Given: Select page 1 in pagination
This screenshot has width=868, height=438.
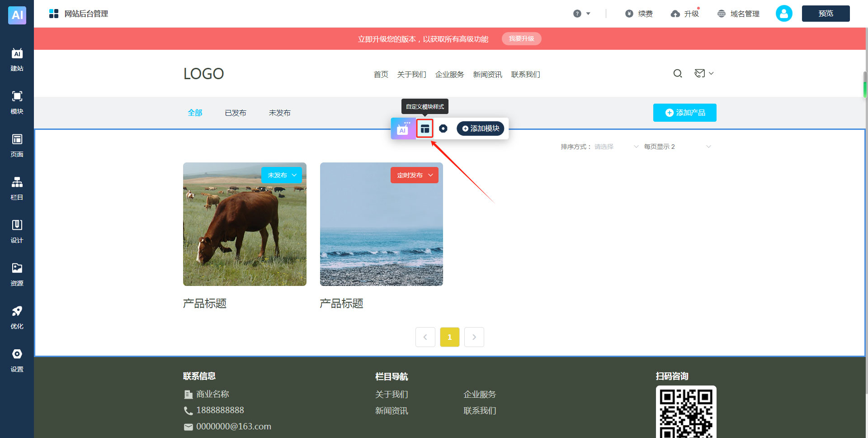Looking at the screenshot, I should pos(449,337).
